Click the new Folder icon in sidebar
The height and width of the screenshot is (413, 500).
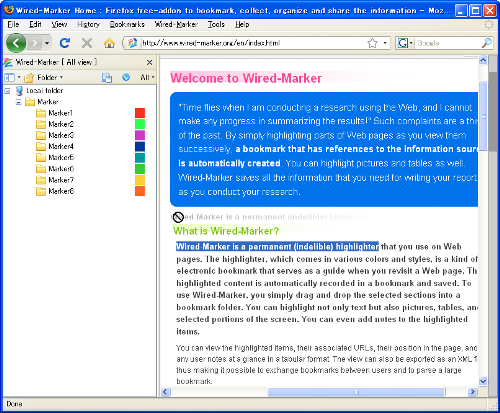pyautogui.click(x=29, y=77)
